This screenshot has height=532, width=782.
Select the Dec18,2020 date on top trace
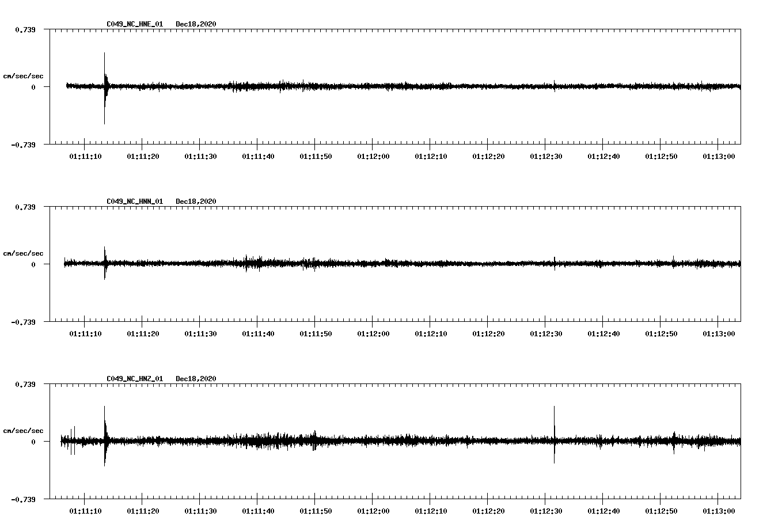pos(196,24)
